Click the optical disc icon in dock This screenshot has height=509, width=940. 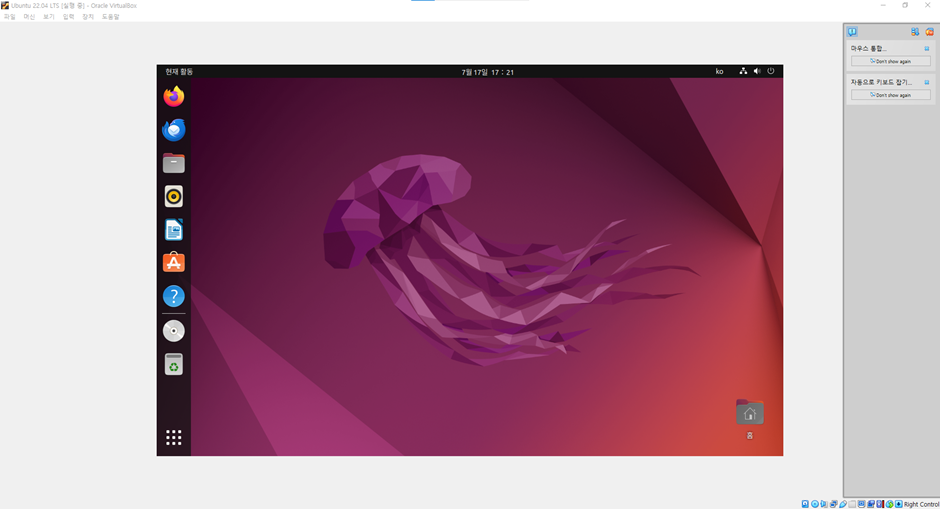(174, 331)
